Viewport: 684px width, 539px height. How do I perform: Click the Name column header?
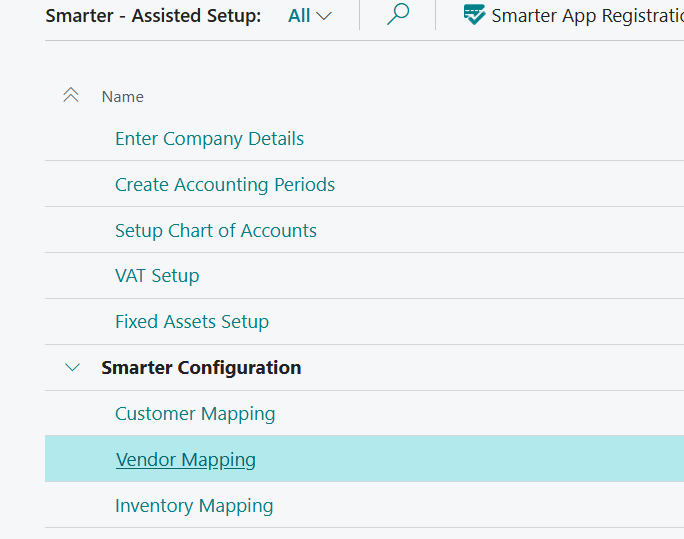point(123,97)
